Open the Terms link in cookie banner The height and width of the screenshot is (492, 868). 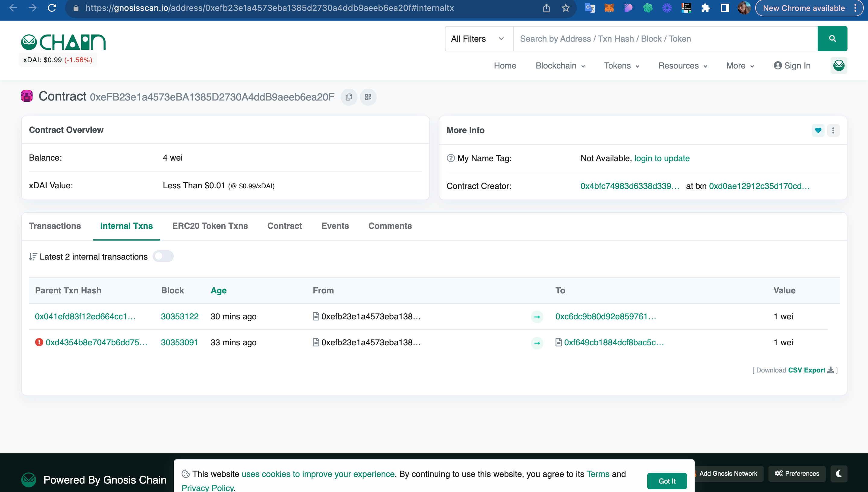pyautogui.click(x=597, y=474)
